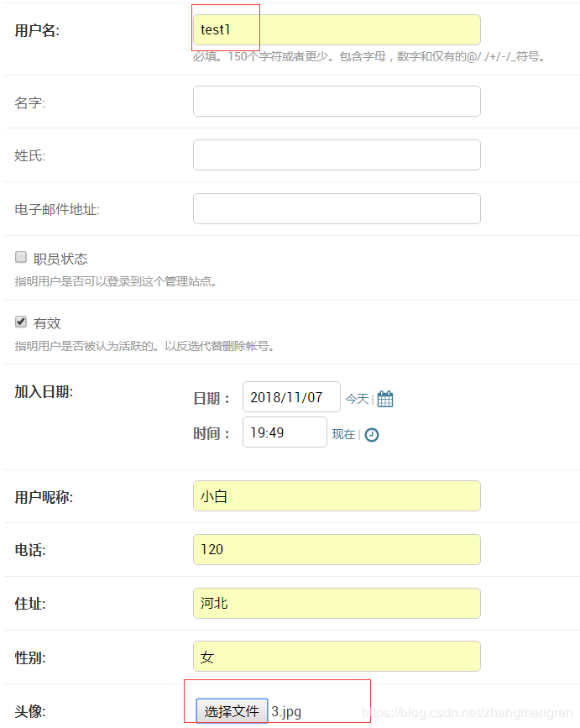Select the empty 名字 input field
The width and height of the screenshot is (580, 728).
(336, 101)
